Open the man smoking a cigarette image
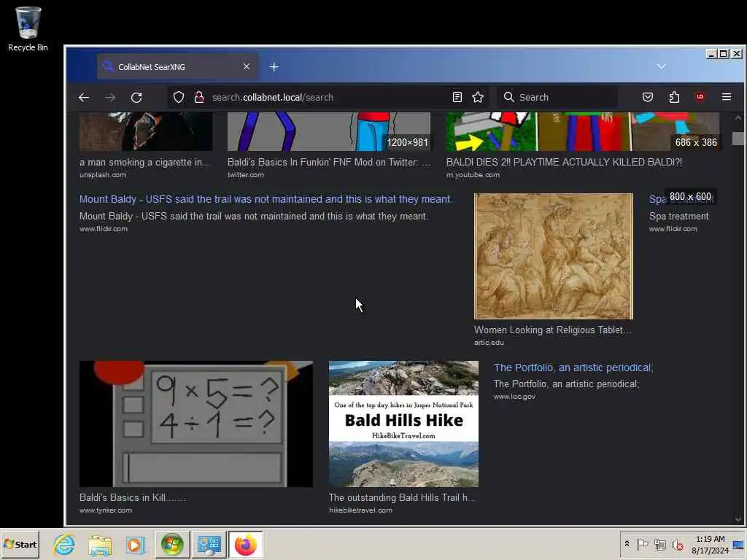This screenshot has height=560, width=747. pos(146,131)
